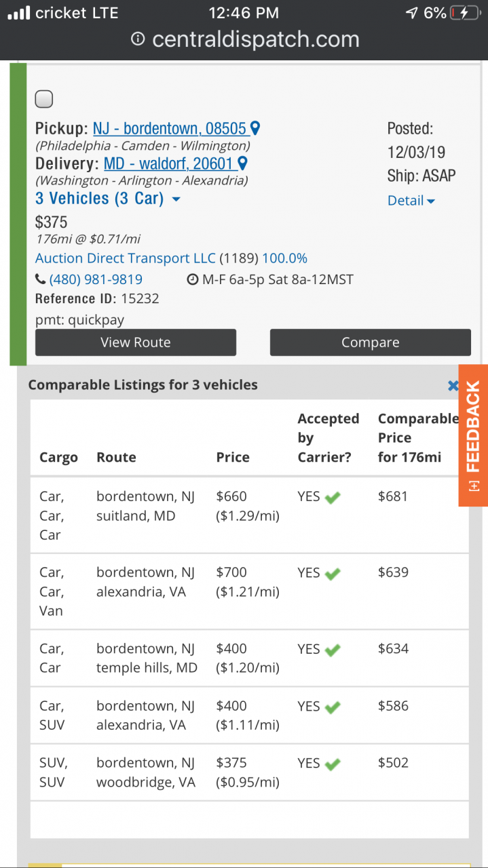This screenshot has height=868, width=488.
Task: Tap the centraldispatch.com address bar
Action: tap(244, 39)
